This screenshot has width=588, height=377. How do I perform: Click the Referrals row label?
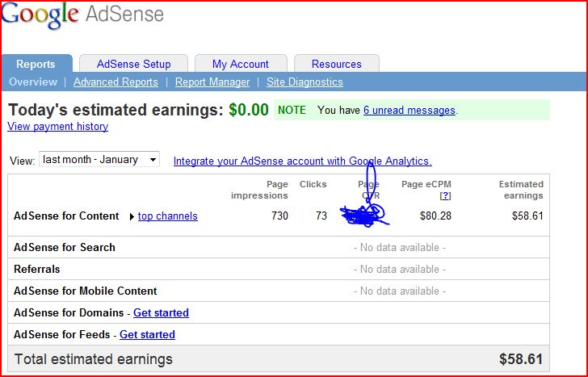(x=37, y=269)
